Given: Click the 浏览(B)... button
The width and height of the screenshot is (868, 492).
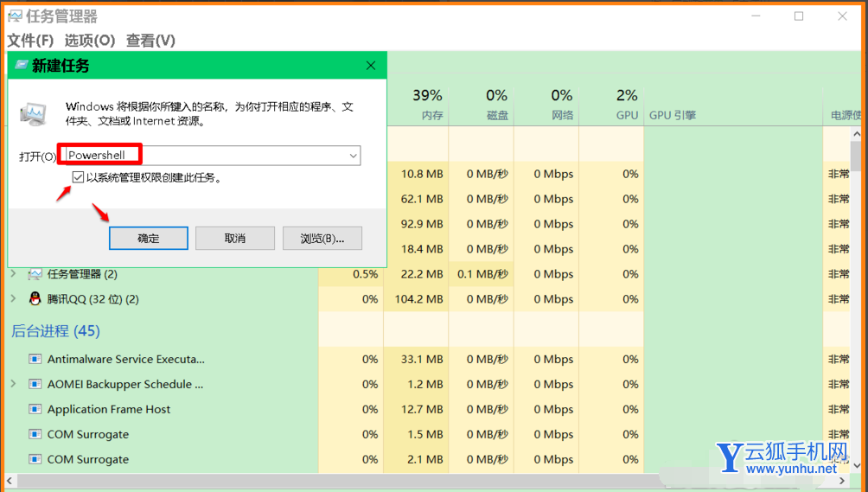Looking at the screenshot, I should pos(322,238).
